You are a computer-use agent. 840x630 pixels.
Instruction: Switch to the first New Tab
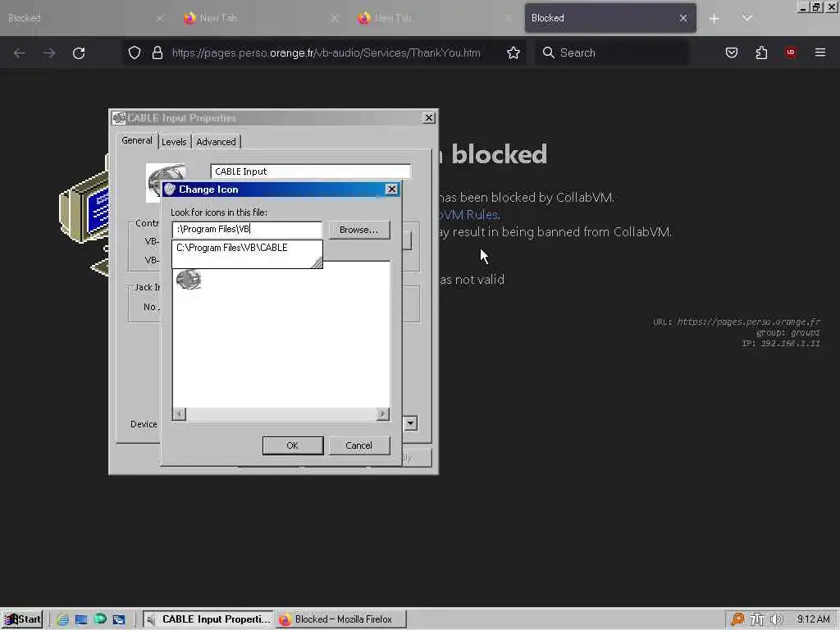pyautogui.click(x=260, y=18)
